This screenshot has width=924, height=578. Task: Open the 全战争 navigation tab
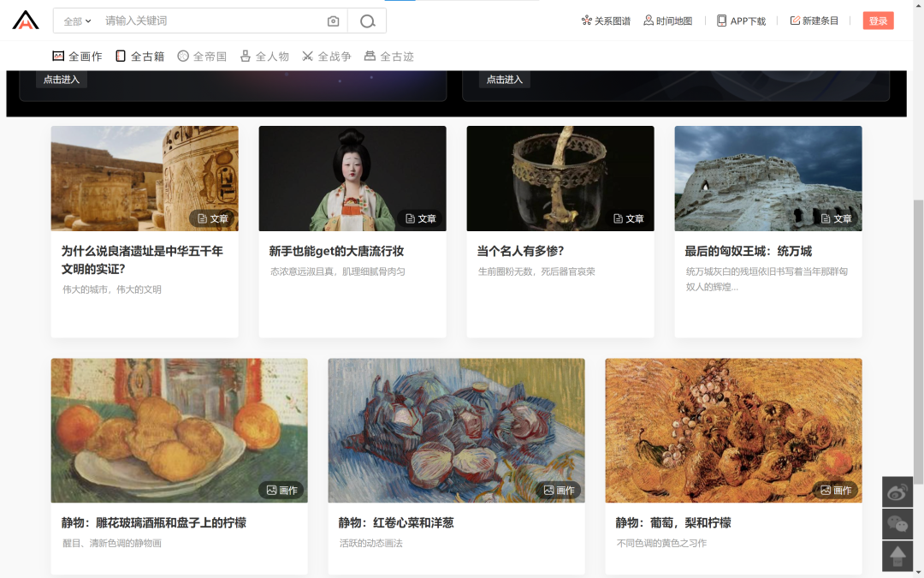(x=327, y=56)
